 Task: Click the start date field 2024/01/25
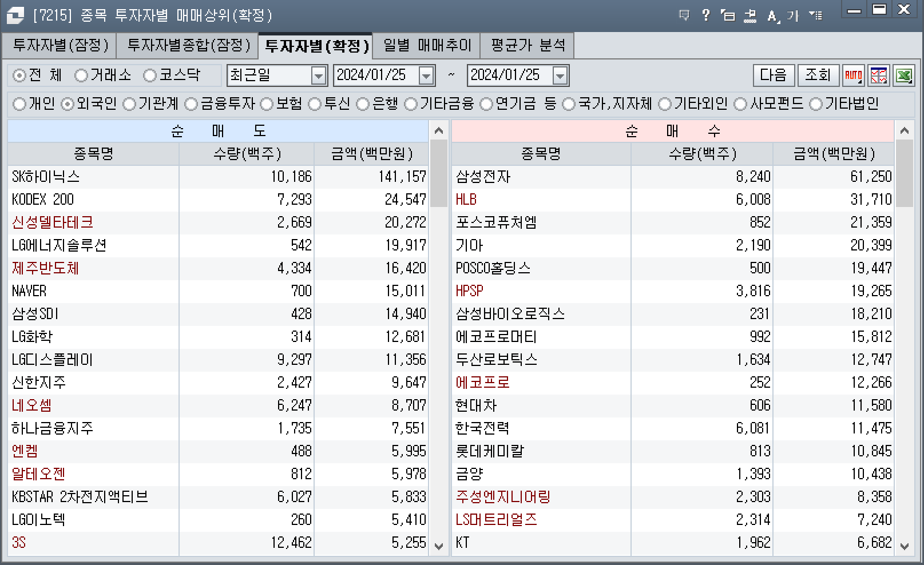click(x=376, y=75)
